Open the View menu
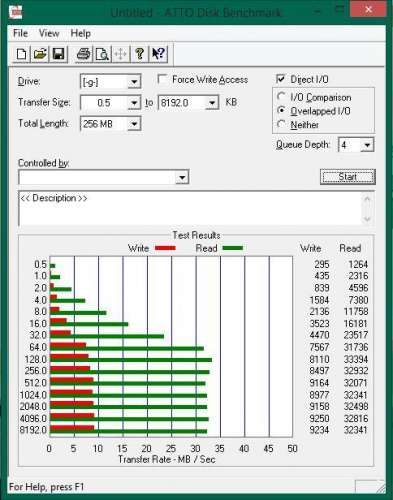The image size is (393, 500). coord(49,33)
